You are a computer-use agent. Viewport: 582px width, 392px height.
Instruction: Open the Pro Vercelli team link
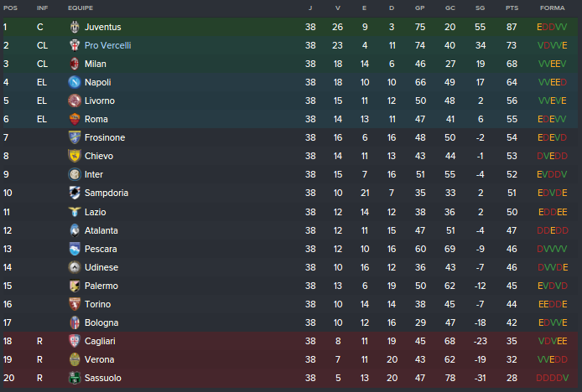(107, 45)
